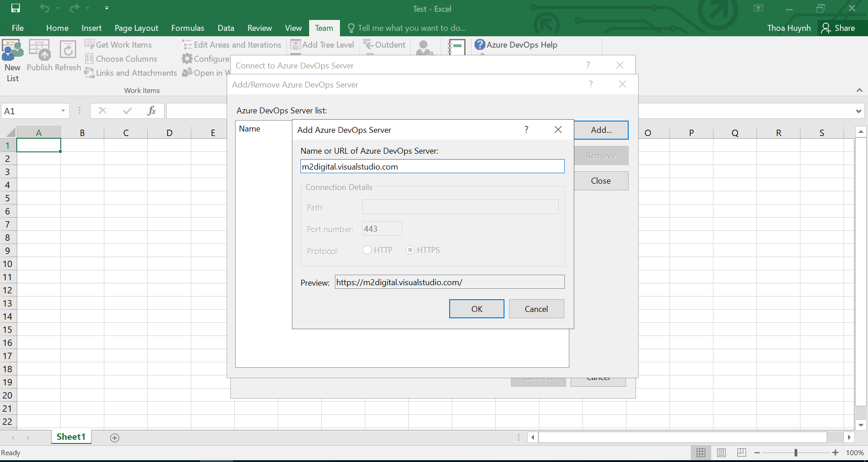Click Thoa Huynh account name
Screen dimensions: 868x462
pos(789,28)
